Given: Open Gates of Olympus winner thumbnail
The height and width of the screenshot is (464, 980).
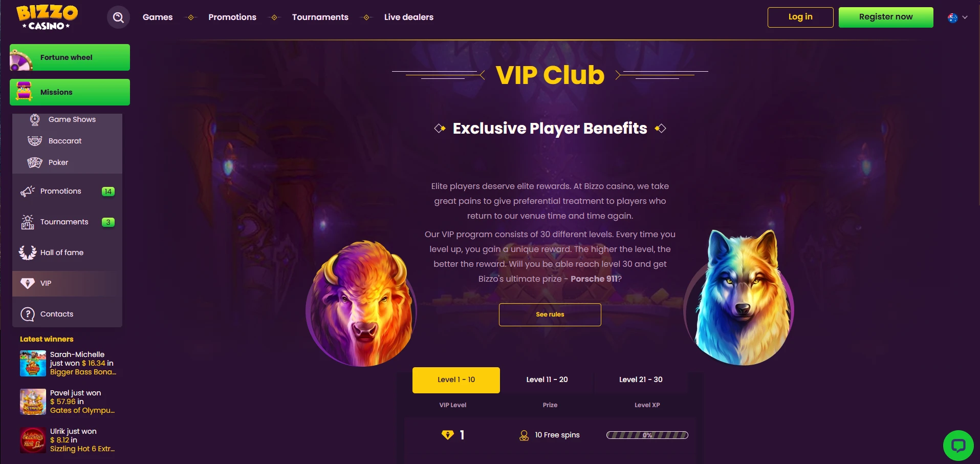Looking at the screenshot, I should [33, 402].
